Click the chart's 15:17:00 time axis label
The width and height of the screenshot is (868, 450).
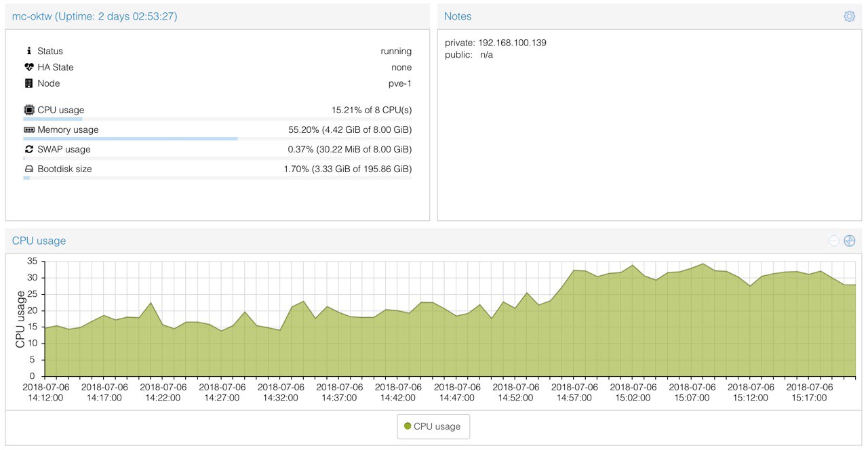810,392
